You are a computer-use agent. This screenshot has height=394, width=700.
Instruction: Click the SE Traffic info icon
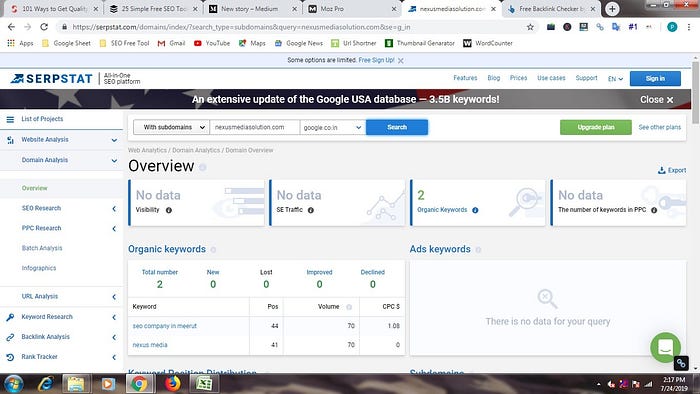(x=311, y=210)
